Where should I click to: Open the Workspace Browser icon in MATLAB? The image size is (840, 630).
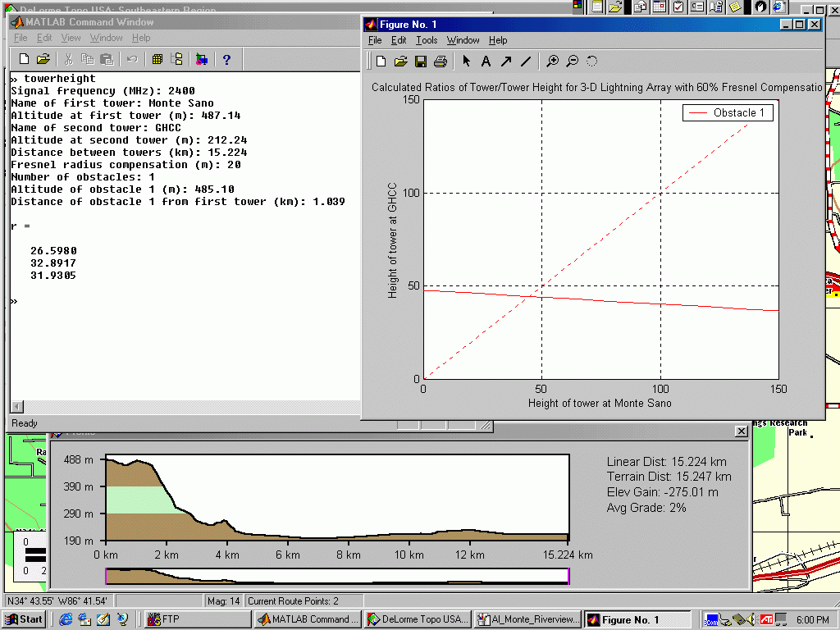point(157,59)
